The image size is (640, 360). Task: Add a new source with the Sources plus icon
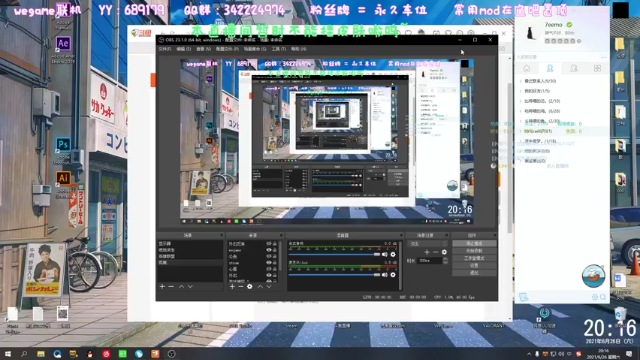(x=232, y=287)
